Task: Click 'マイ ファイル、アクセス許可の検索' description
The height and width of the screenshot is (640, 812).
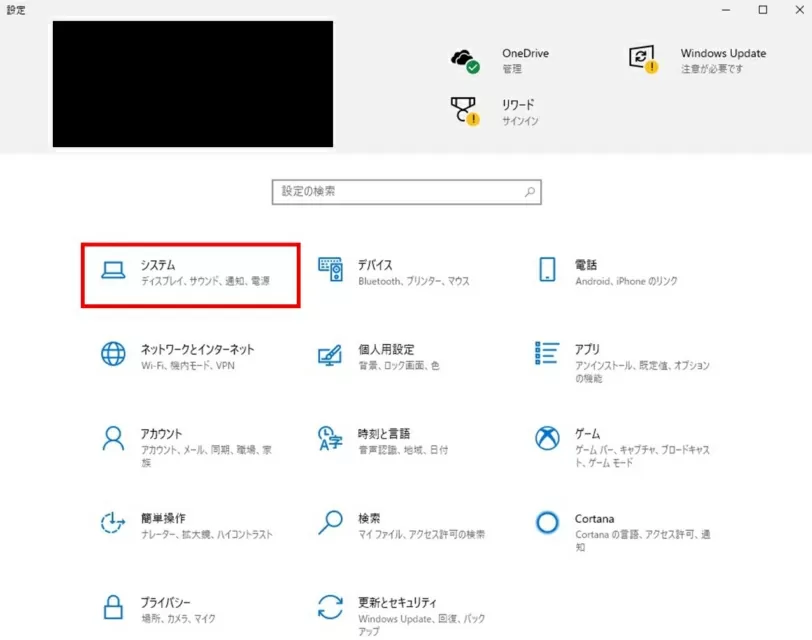Action: click(x=421, y=534)
